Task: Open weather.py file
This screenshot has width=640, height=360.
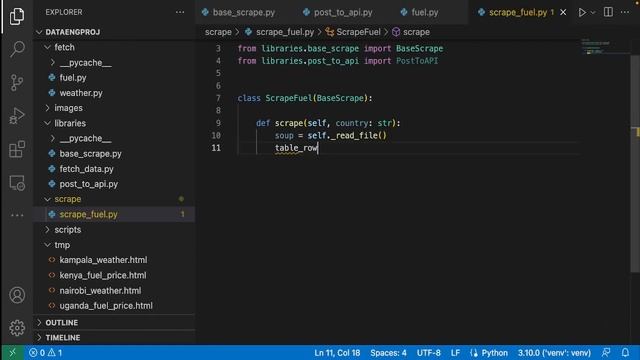Action: [81, 93]
